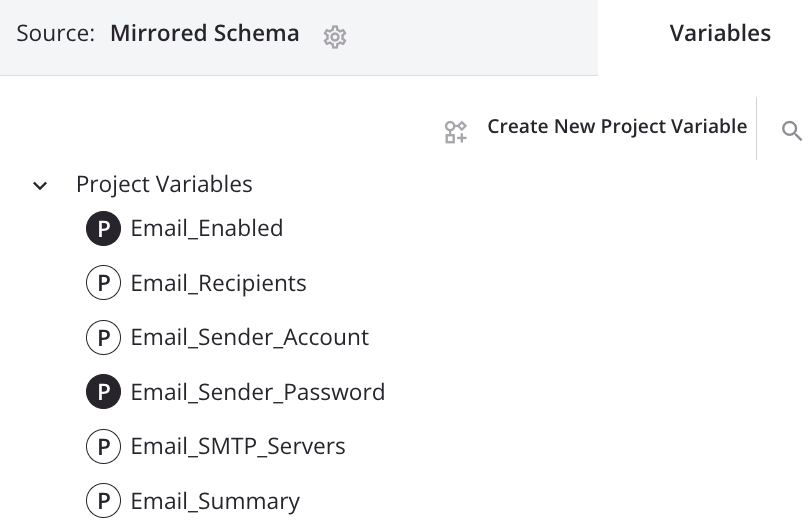Open the Source settings gear icon
Viewport: 811px width, 530px height.
[x=335, y=37]
